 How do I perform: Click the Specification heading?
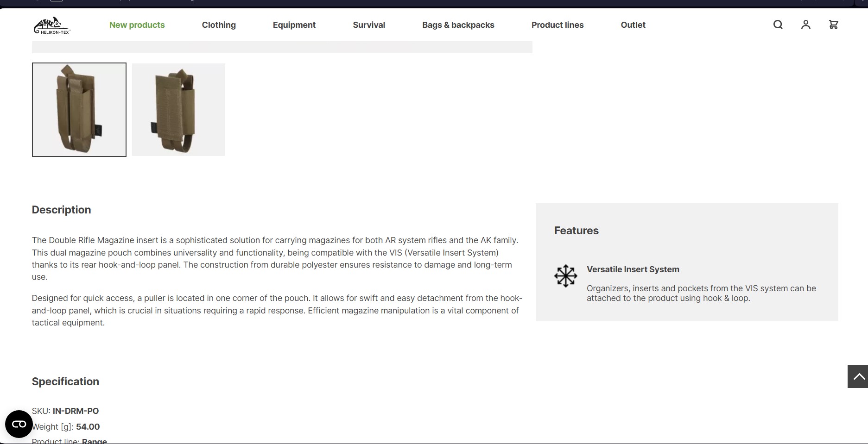pyautogui.click(x=65, y=381)
